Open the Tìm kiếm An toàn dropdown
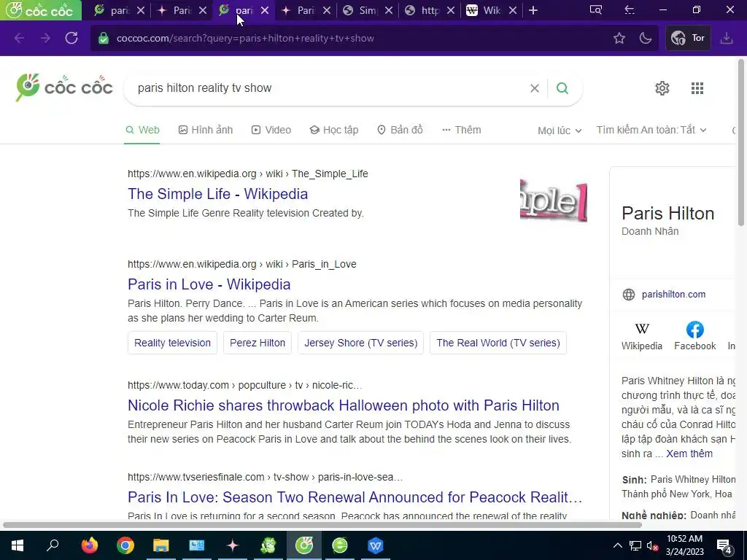This screenshot has height=560, width=747. (651, 130)
